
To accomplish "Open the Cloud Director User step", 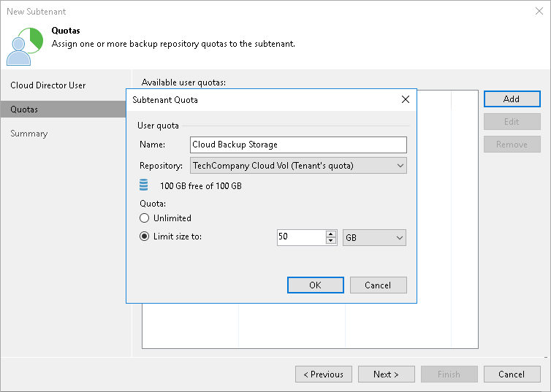I will coord(47,85).
